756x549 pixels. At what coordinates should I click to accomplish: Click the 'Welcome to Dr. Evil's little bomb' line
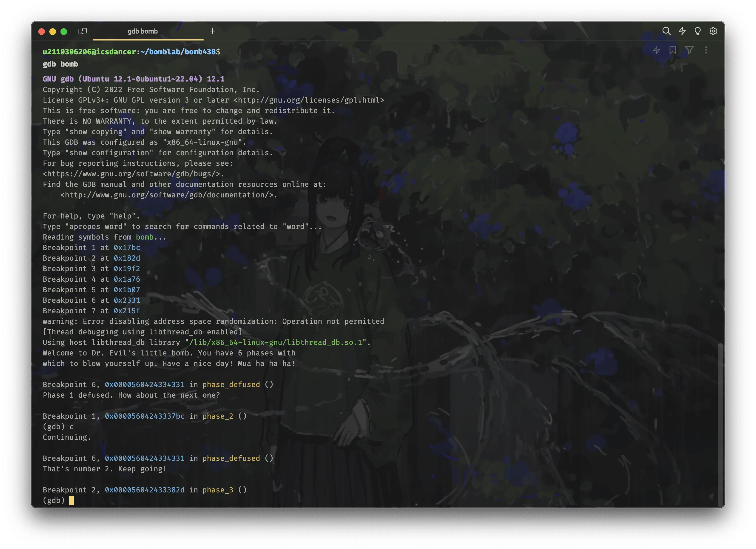[x=169, y=353]
